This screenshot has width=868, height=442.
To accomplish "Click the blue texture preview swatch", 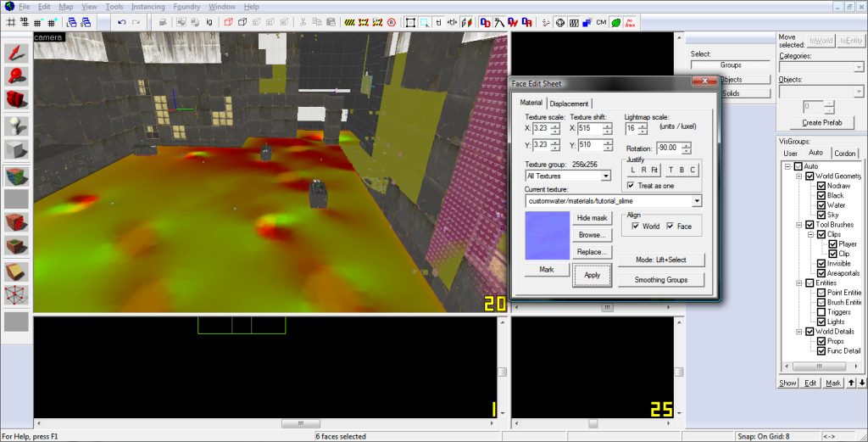I will (x=547, y=235).
